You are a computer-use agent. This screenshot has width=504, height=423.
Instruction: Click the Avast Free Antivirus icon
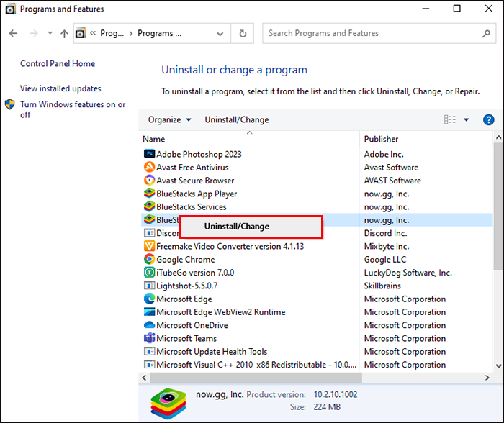(x=149, y=167)
